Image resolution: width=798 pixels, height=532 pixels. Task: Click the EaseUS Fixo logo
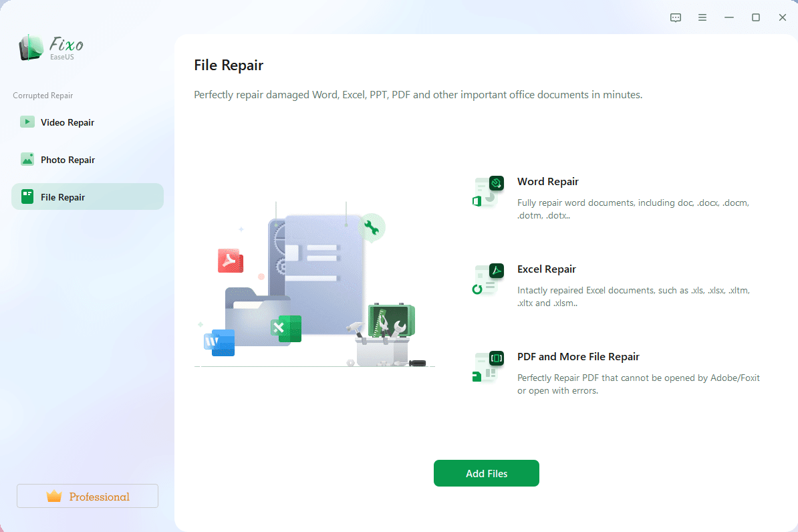[x=50, y=47]
